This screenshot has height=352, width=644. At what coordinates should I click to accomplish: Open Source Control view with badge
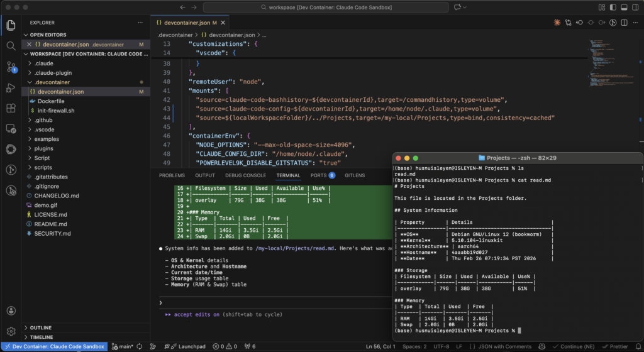tap(11, 67)
